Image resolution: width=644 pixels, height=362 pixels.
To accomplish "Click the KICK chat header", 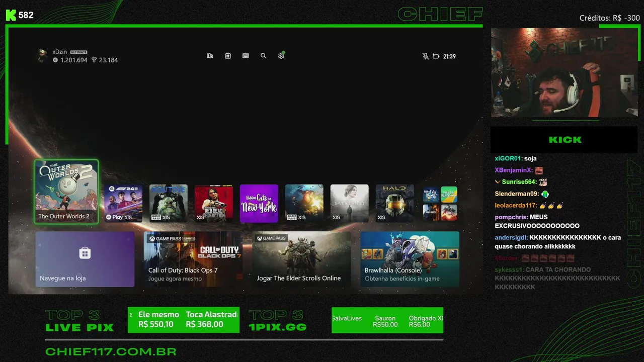I will (x=564, y=140).
